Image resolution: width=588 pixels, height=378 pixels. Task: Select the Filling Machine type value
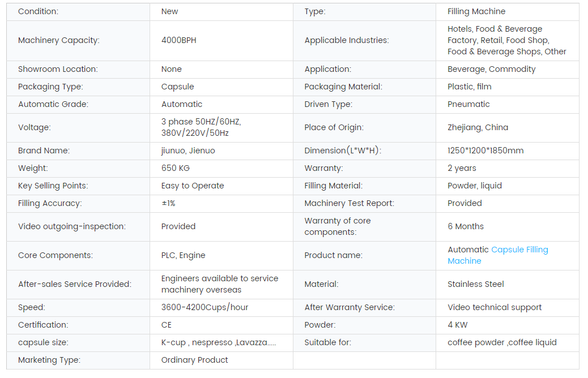(x=476, y=11)
